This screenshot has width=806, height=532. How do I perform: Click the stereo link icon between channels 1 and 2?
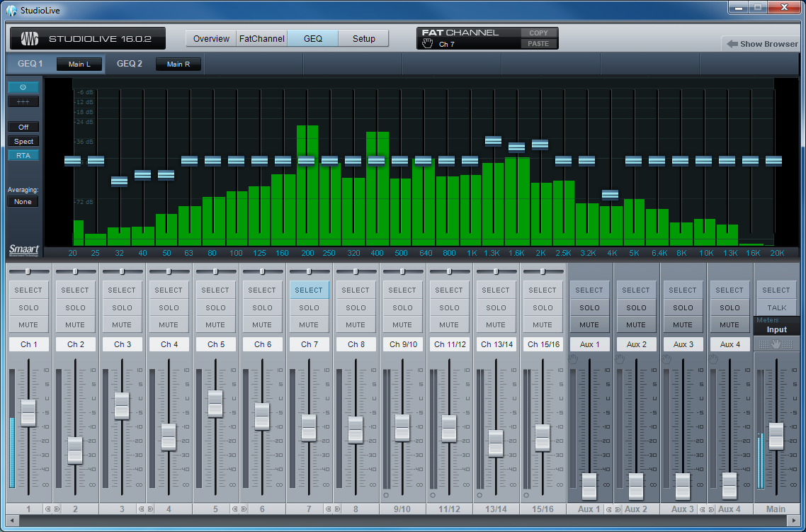pos(52,509)
